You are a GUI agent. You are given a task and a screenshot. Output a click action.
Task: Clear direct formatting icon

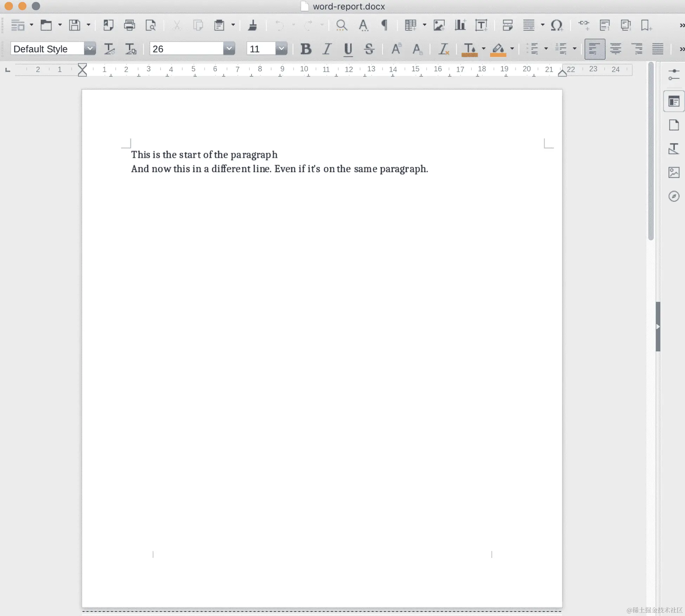tap(444, 49)
